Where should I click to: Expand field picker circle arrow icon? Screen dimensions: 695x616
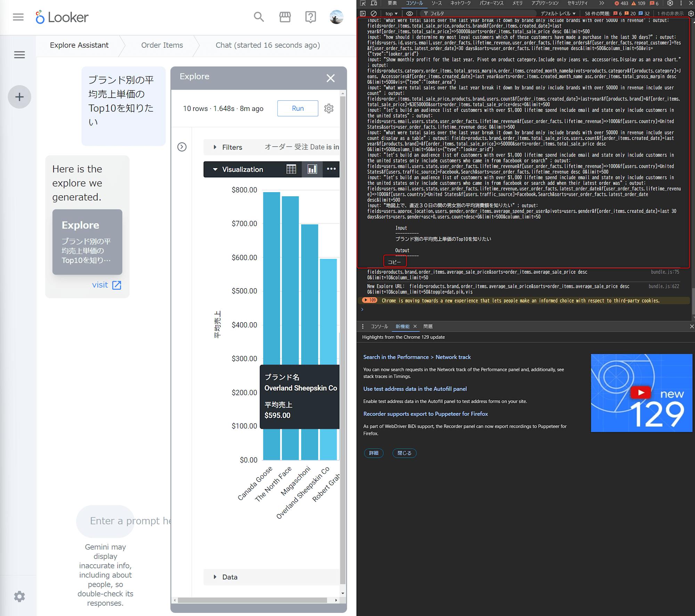coord(182,147)
